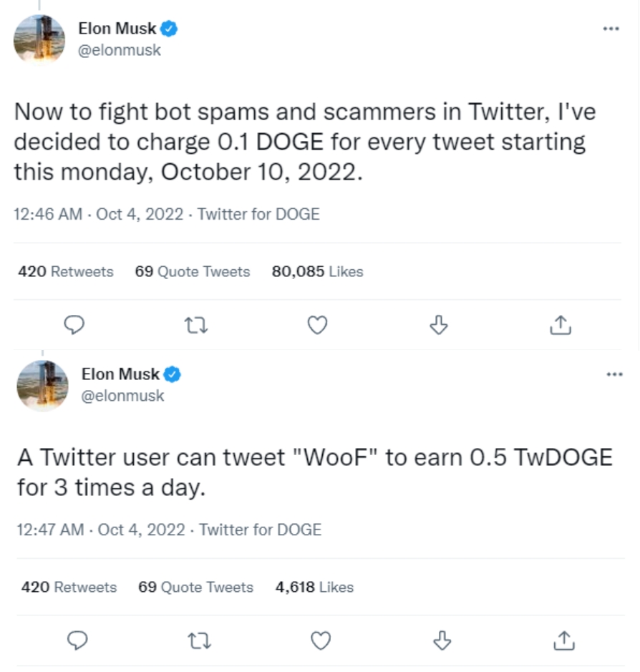Retweet the "WooF" TwDOGE tweet
The image size is (640, 672).
pyautogui.click(x=199, y=641)
